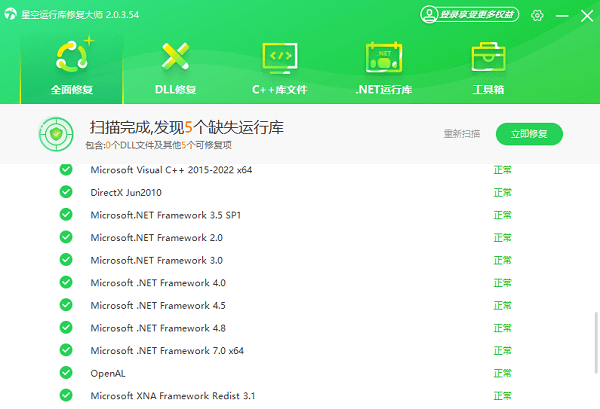Open the 工具箱 toolbox icon
This screenshot has height=409, width=600.
[x=488, y=57]
